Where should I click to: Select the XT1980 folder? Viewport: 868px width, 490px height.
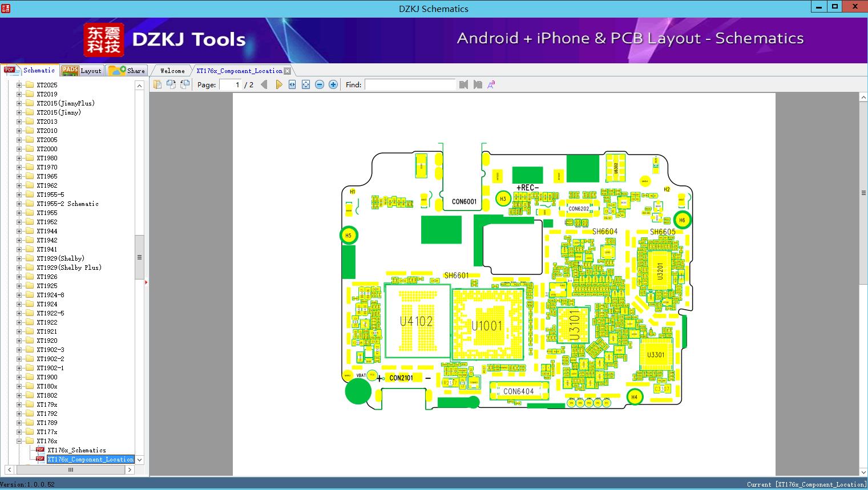coord(47,158)
